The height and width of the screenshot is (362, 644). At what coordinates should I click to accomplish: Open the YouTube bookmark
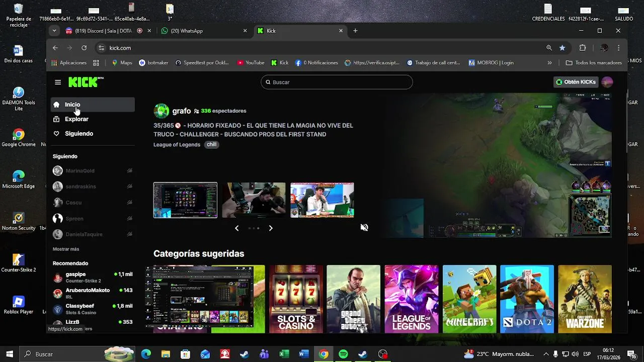(x=251, y=63)
